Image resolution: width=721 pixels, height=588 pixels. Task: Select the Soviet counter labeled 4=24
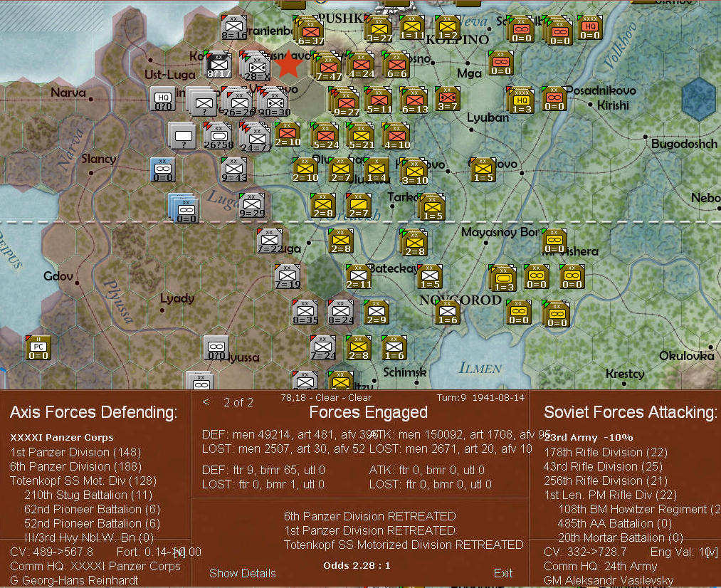coord(362,64)
